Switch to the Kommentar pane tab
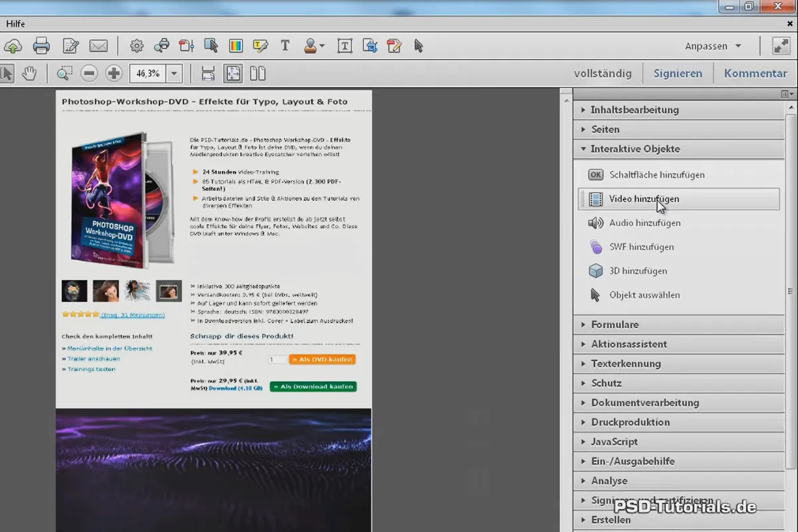 [755, 73]
